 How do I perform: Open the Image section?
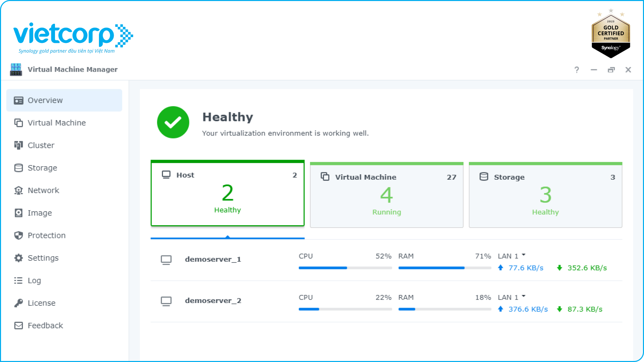(40, 213)
